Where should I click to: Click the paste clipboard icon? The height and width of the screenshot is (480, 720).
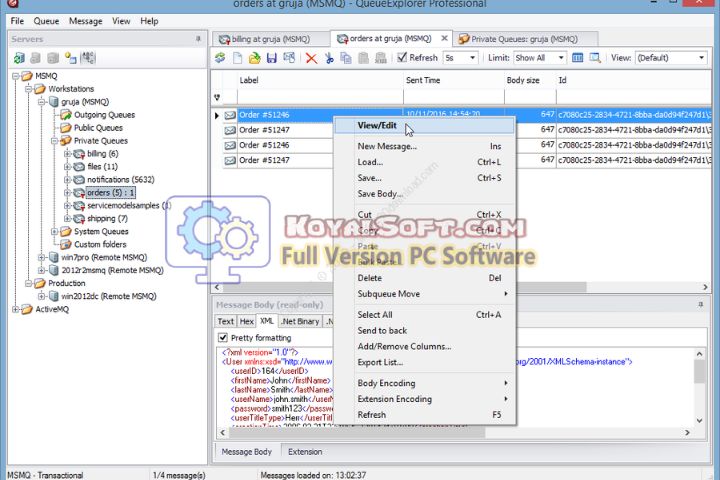click(x=363, y=58)
